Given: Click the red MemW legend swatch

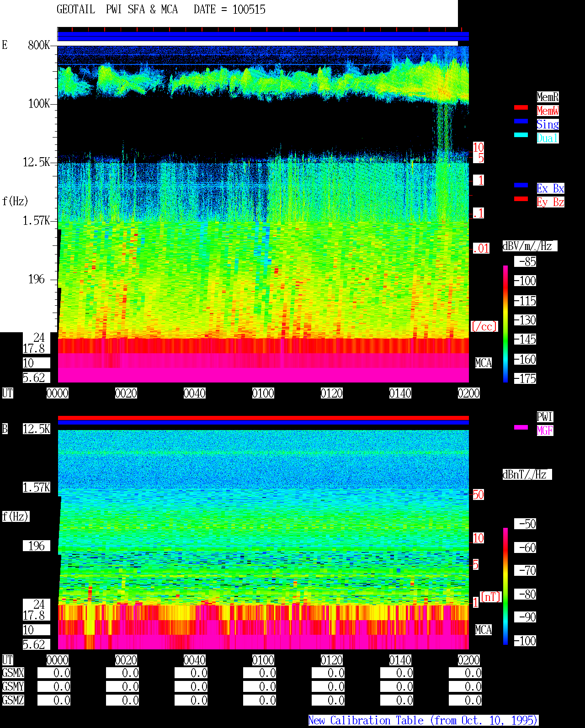Looking at the screenshot, I should click(521, 107).
